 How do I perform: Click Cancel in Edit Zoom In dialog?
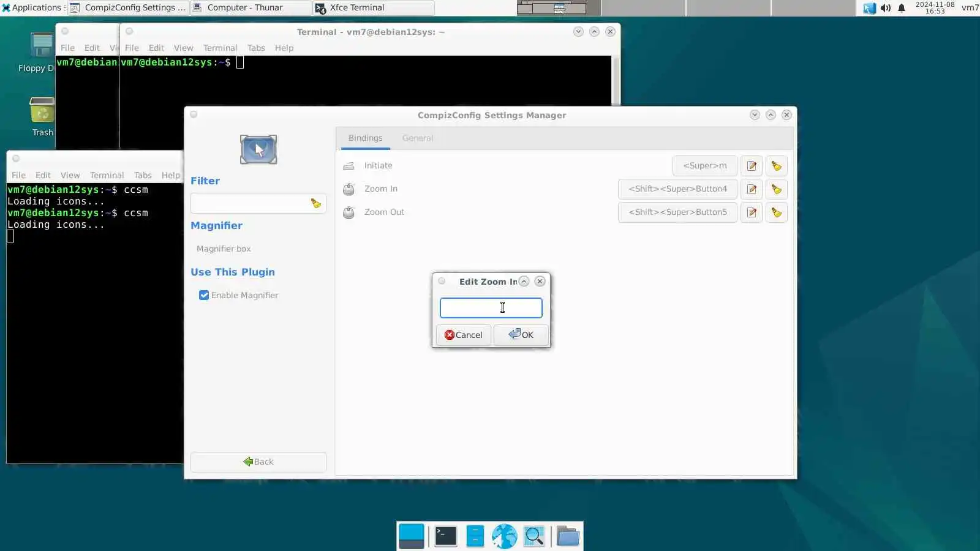pyautogui.click(x=463, y=335)
